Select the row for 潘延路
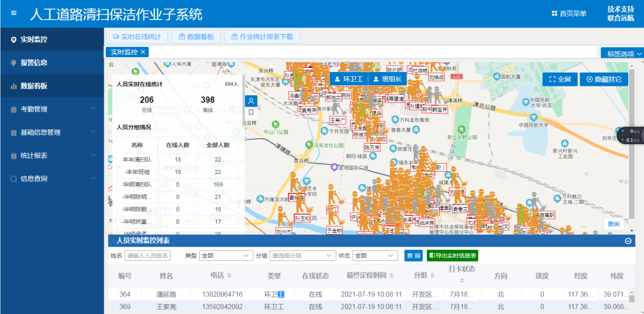 point(369,294)
